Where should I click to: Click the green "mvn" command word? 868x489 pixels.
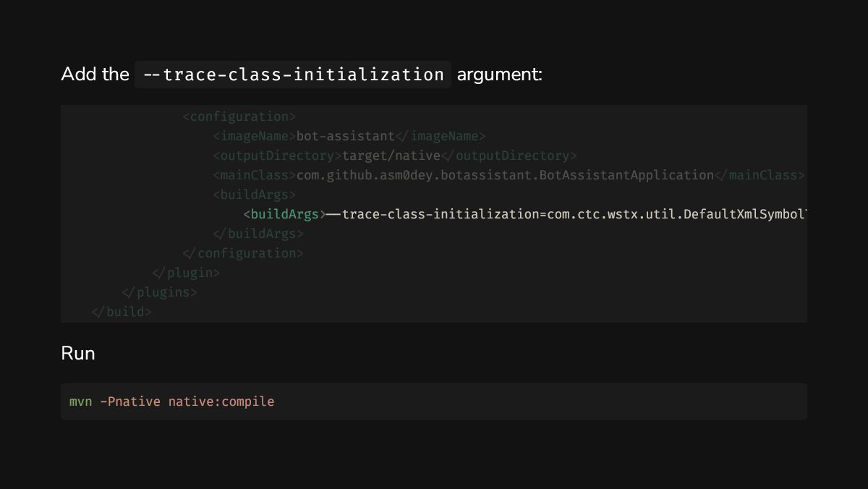[81, 401]
